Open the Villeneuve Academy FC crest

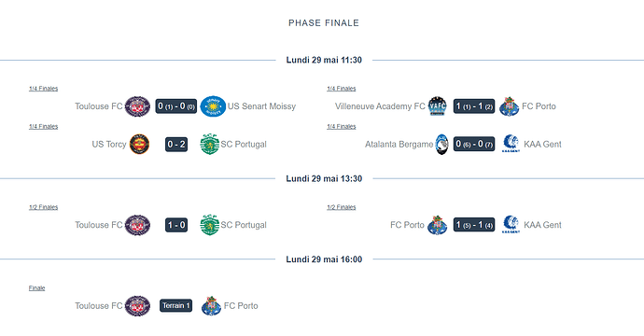[438, 106]
